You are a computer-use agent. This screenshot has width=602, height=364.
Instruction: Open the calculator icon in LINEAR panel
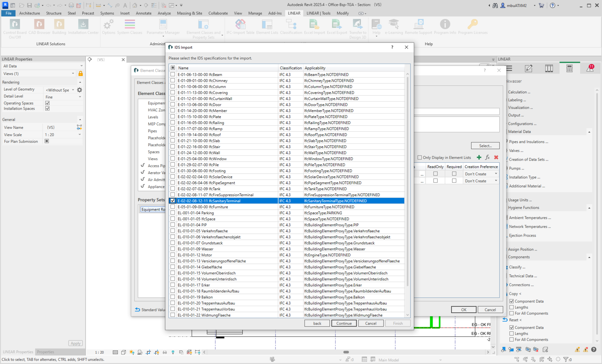coord(569,68)
